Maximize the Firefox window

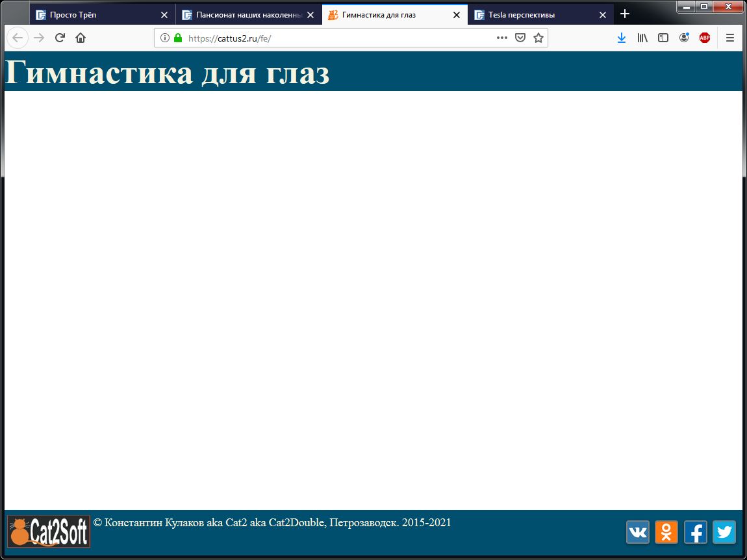(x=704, y=6)
